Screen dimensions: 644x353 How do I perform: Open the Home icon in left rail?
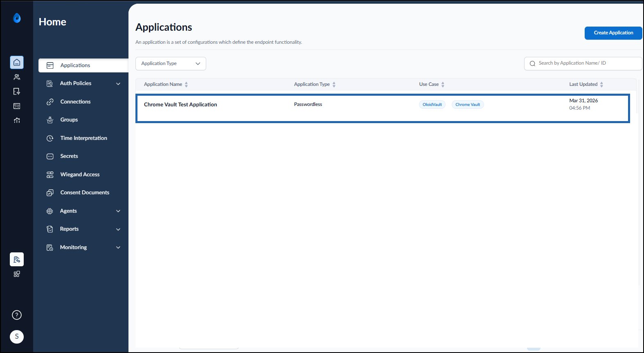coord(17,62)
